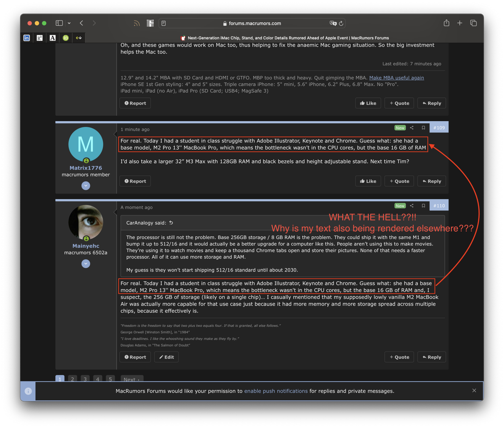The image size is (504, 428).
Task: Open permalink #110
Action: tap(439, 206)
